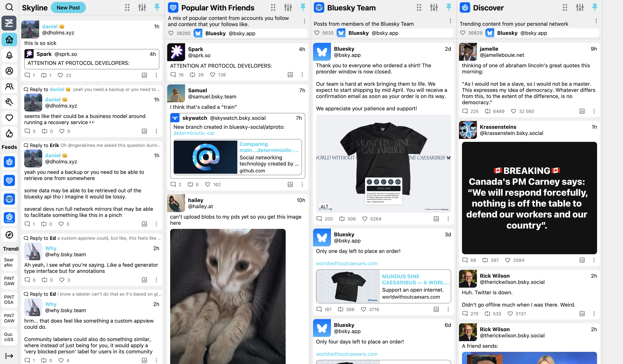Grab Skyline column drag handle dots
Screen dimensions: 623x364
pyautogui.click(x=127, y=8)
